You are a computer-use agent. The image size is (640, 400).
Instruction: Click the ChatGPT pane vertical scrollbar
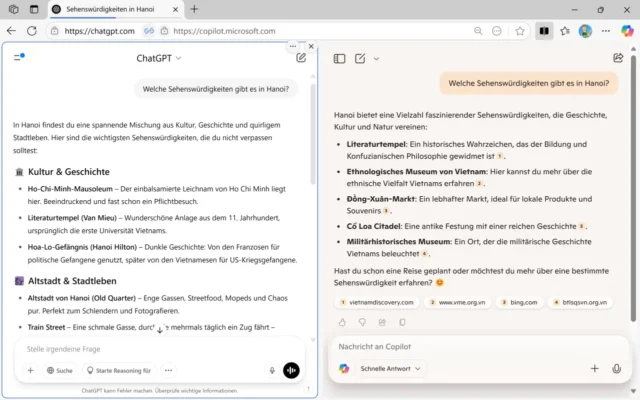point(313,135)
